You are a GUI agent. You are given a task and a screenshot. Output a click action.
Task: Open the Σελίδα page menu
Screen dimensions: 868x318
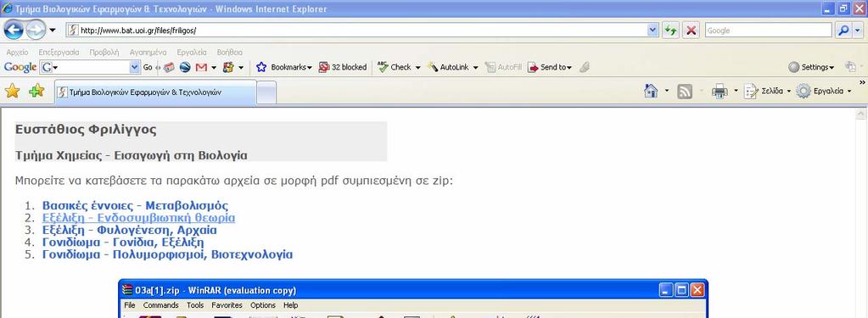tap(767, 91)
